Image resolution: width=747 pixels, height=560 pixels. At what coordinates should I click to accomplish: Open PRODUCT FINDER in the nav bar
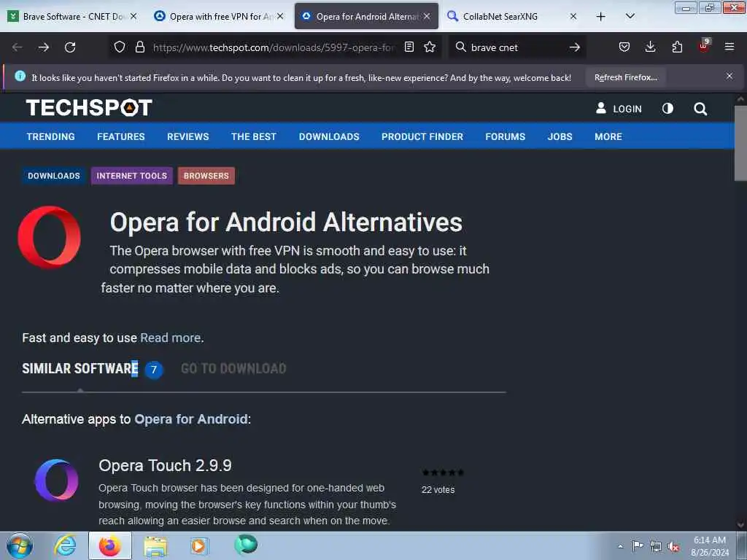point(422,136)
